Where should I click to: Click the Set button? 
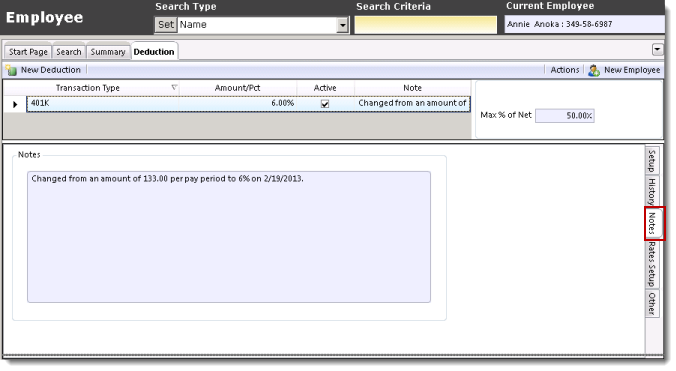pyautogui.click(x=166, y=25)
